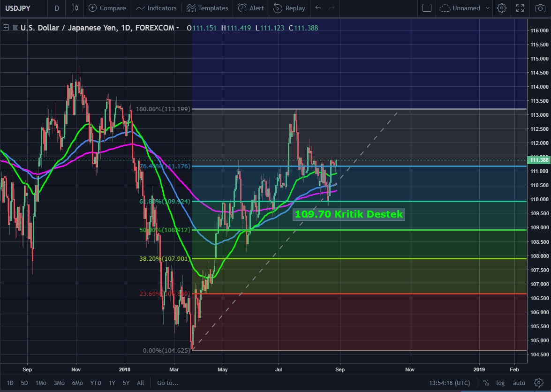
Task: Open dropdown arrow next to FOREXCOM title
Action: [x=178, y=28]
